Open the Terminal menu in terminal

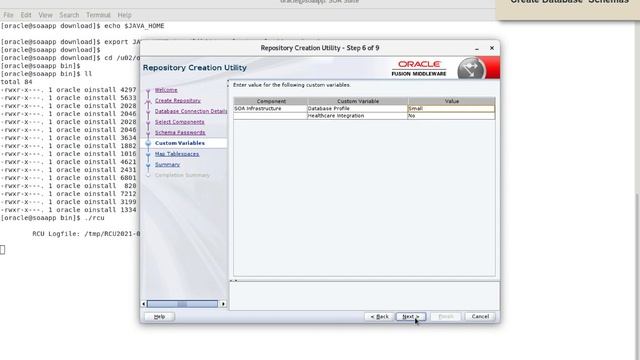tap(98, 15)
